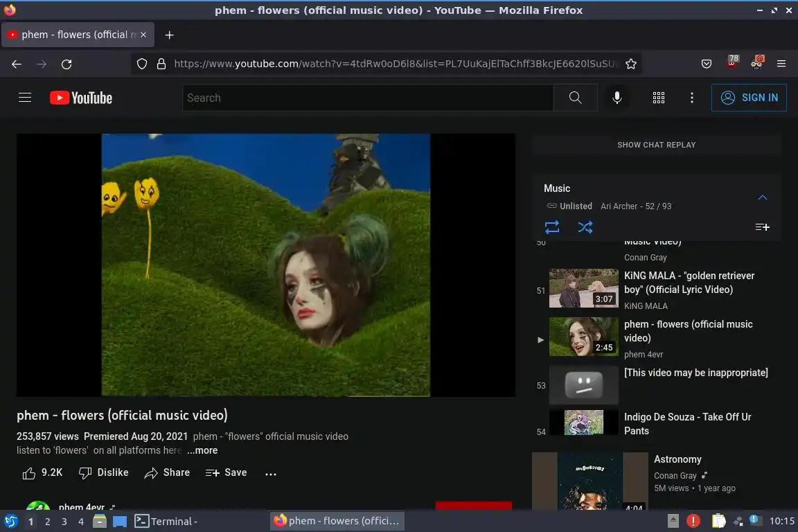
Task: Open Music playlist title
Action: [557, 188]
